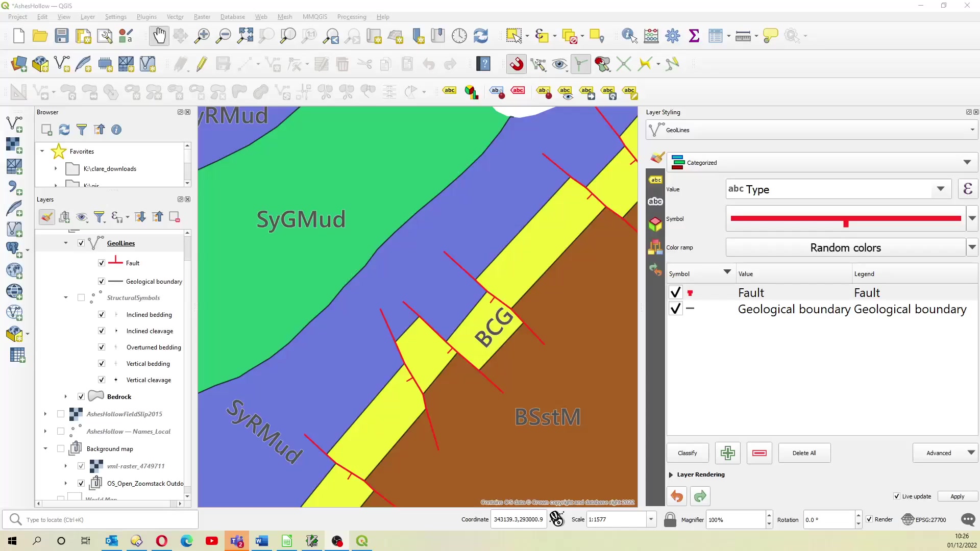Viewport: 980px width, 551px height.
Task: Click the red Fault symbol preview bar
Action: (845, 218)
